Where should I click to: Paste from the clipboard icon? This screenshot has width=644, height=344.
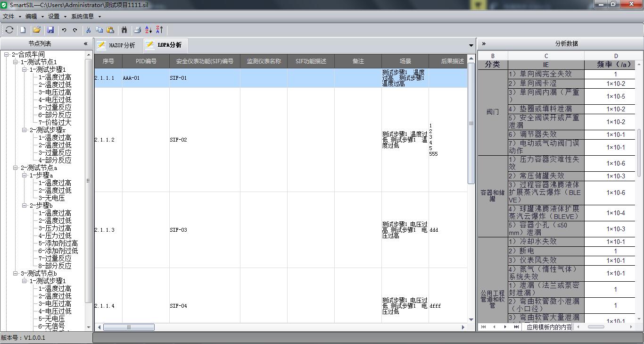point(110,30)
